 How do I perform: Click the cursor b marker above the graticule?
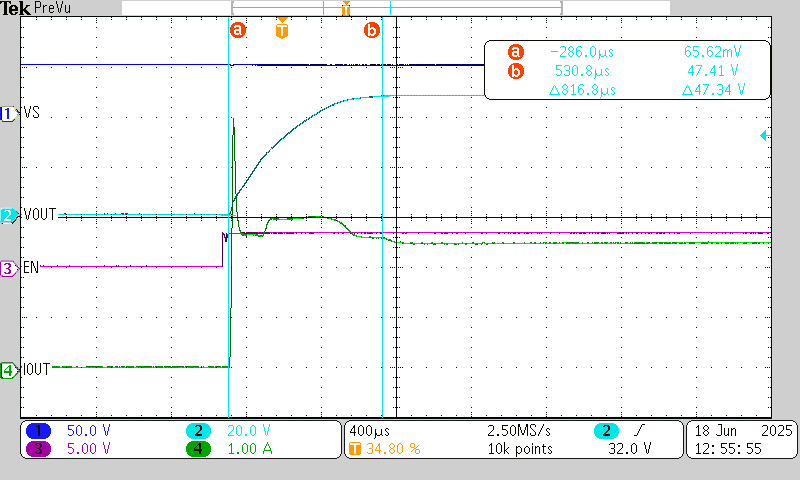click(372, 31)
